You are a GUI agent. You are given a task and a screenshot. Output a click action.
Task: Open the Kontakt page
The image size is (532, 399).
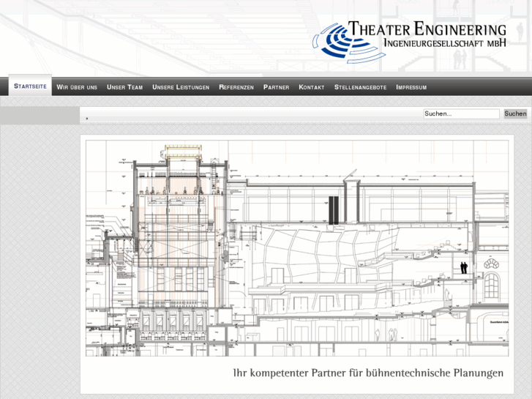click(x=312, y=87)
